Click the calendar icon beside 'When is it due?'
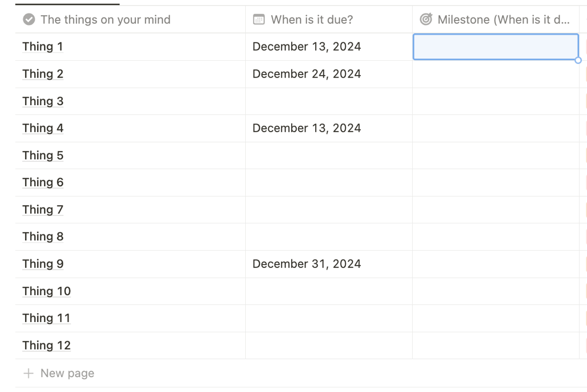 [259, 19]
